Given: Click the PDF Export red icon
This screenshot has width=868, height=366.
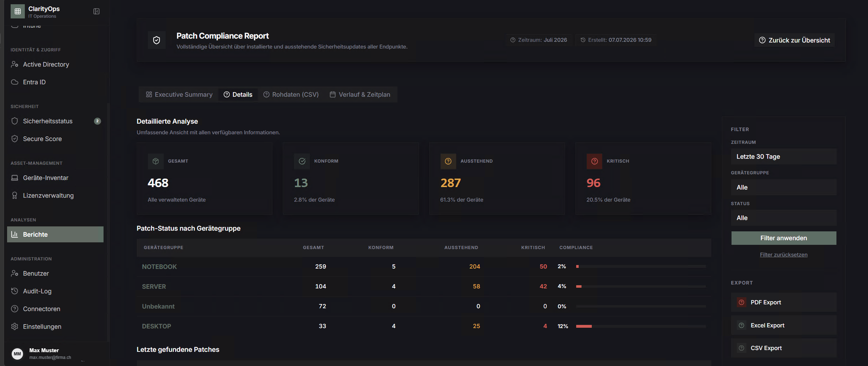Looking at the screenshot, I should coord(741,302).
